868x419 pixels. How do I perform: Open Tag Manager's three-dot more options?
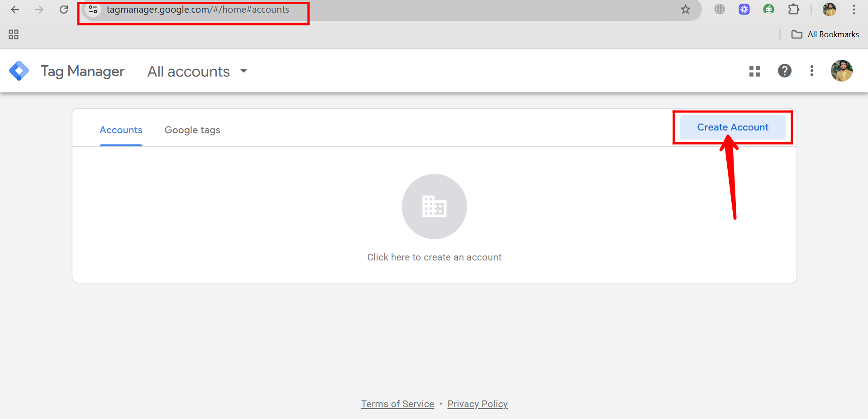tap(812, 71)
